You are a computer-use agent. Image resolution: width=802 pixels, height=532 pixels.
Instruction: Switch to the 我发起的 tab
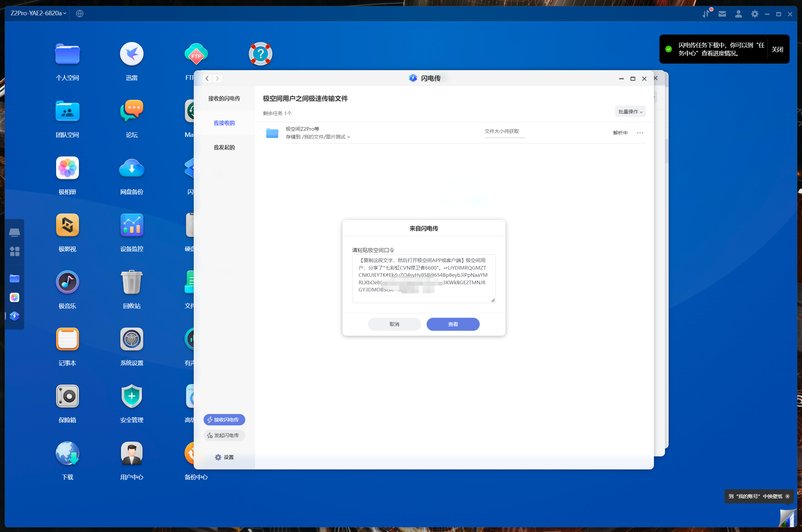coord(224,147)
